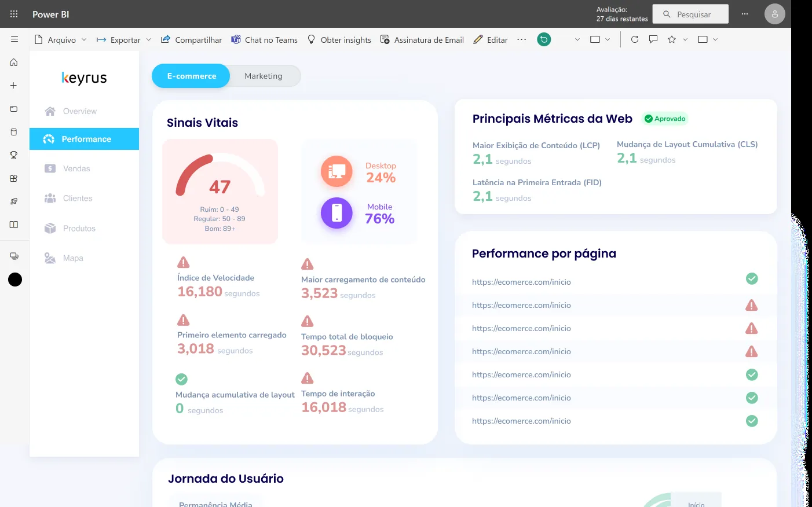Open the bookmarks dropdown chevron beside the reset button
Image resolution: width=812 pixels, height=507 pixels.
tap(577, 39)
